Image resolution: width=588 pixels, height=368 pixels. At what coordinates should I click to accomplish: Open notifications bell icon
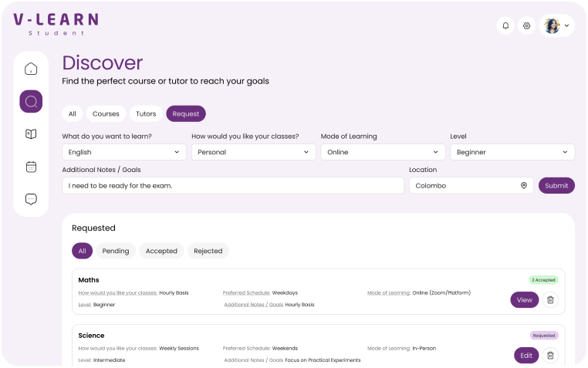point(505,25)
